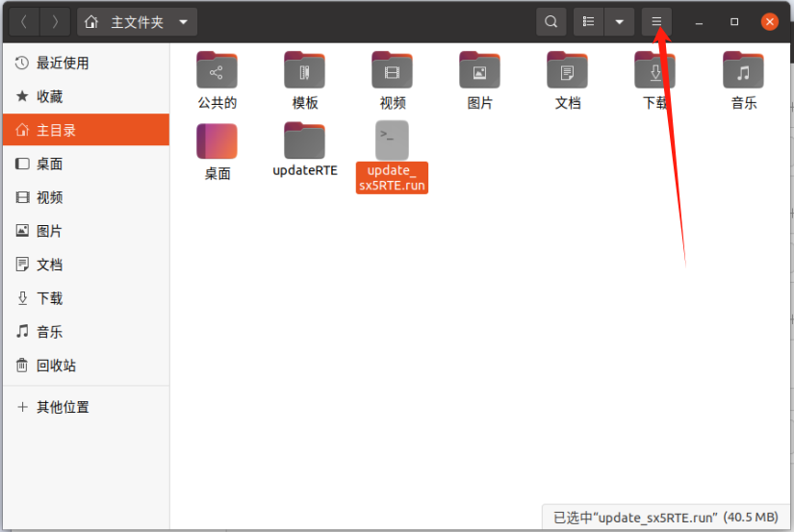This screenshot has height=532, width=794.
Task: Select the 公共的 folder icon
Action: point(217,70)
